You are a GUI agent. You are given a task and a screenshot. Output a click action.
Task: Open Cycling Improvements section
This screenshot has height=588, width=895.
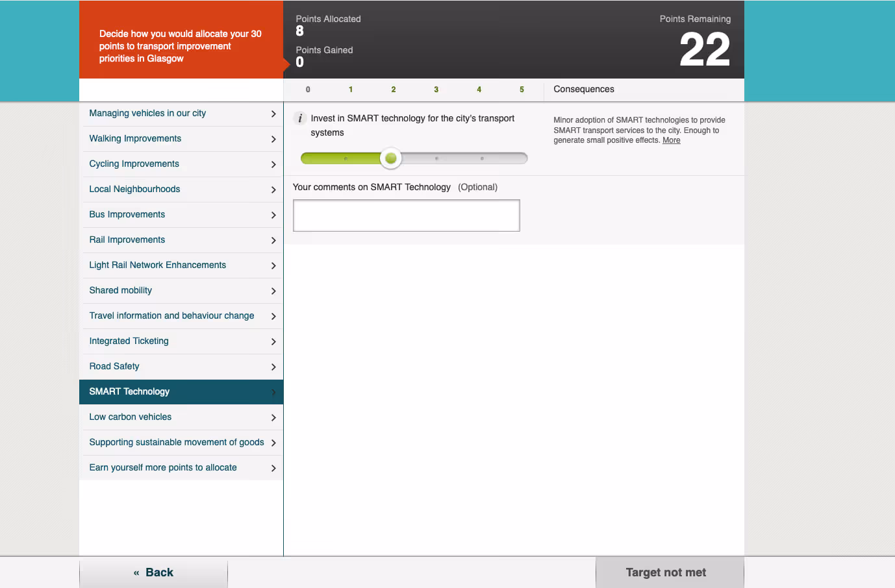(181, 164)
